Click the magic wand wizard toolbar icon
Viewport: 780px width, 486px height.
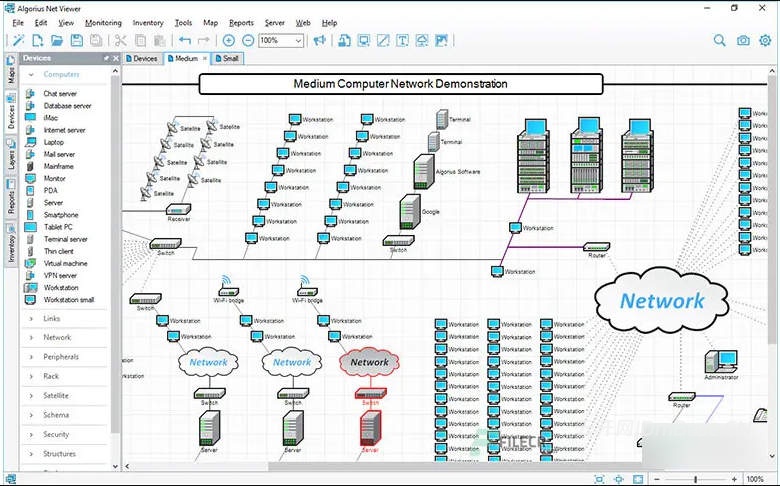(x=18, y=40)
